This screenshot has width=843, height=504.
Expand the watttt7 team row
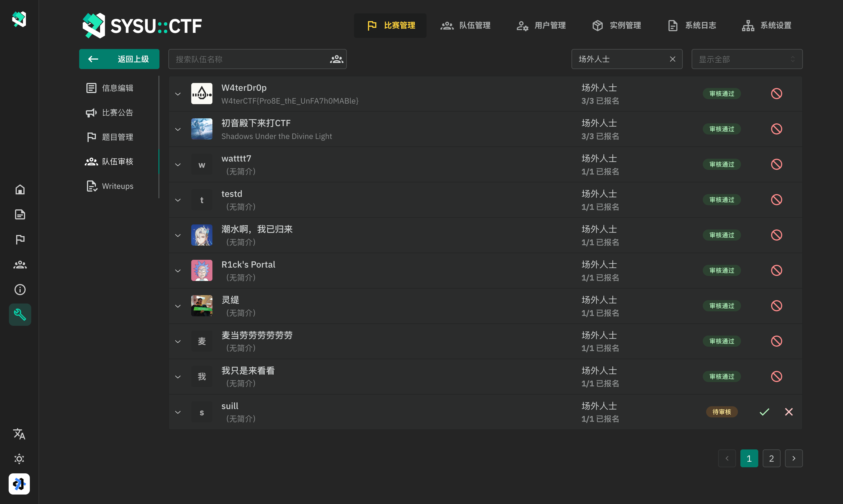[x=178, y=165]
